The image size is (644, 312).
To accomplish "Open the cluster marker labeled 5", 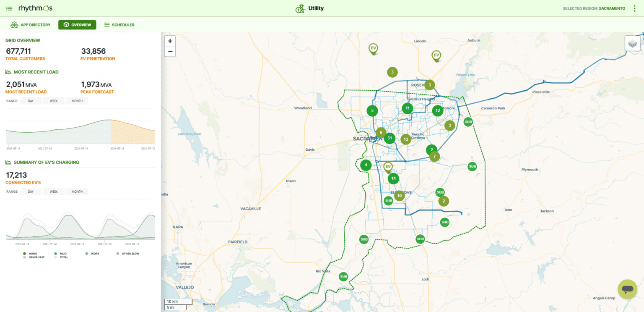I will [x=372, y=111].
